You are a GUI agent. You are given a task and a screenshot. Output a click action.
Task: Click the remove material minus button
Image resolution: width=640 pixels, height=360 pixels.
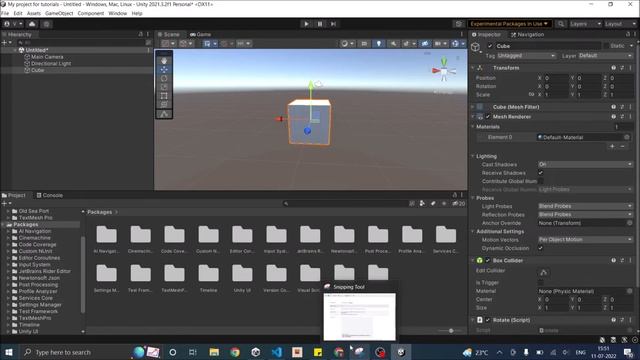622,146
